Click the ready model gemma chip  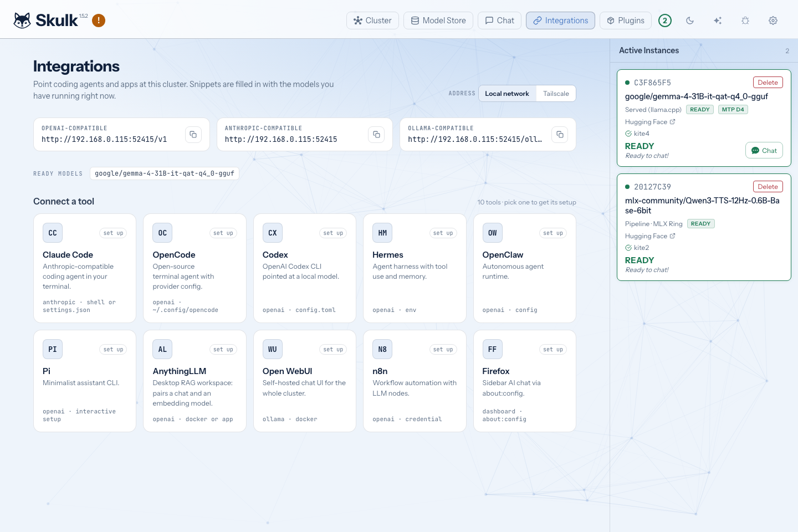(x=165, y=173)
